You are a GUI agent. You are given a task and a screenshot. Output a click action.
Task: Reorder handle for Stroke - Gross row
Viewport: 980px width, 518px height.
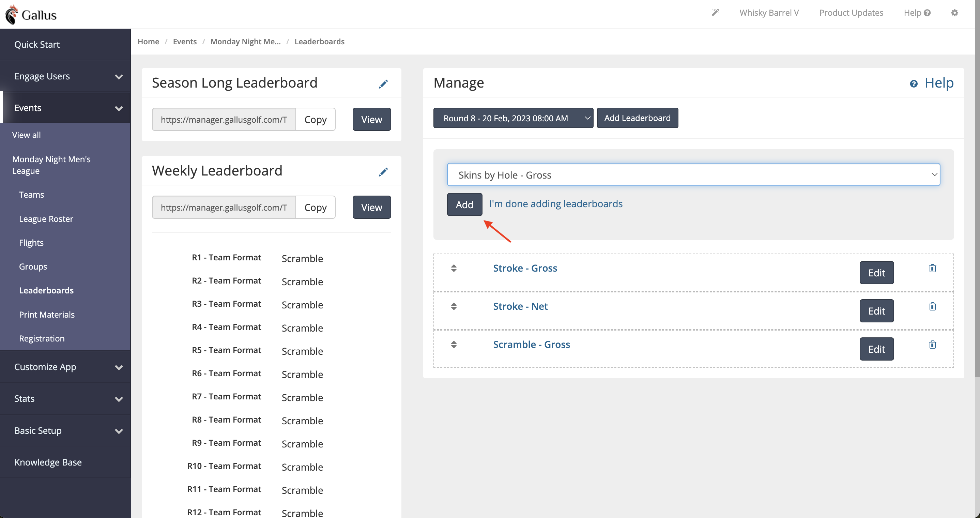pyautogui.click(x=454, y=268)
